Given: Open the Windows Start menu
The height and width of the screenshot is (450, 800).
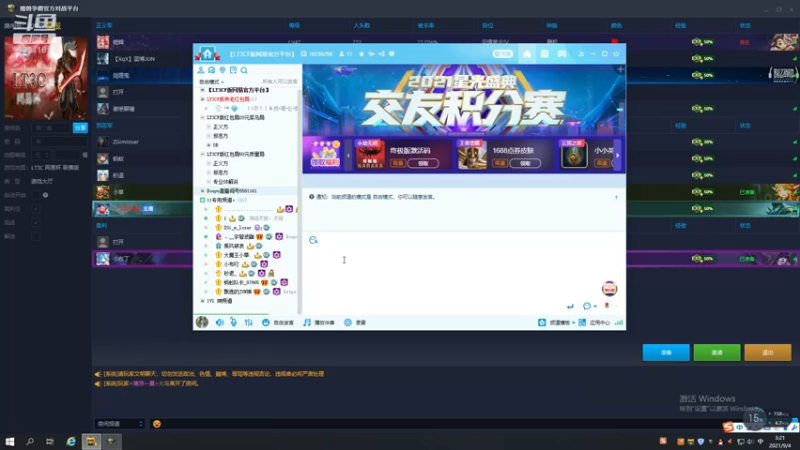Looking at the screenshot, I should [10, 441].
